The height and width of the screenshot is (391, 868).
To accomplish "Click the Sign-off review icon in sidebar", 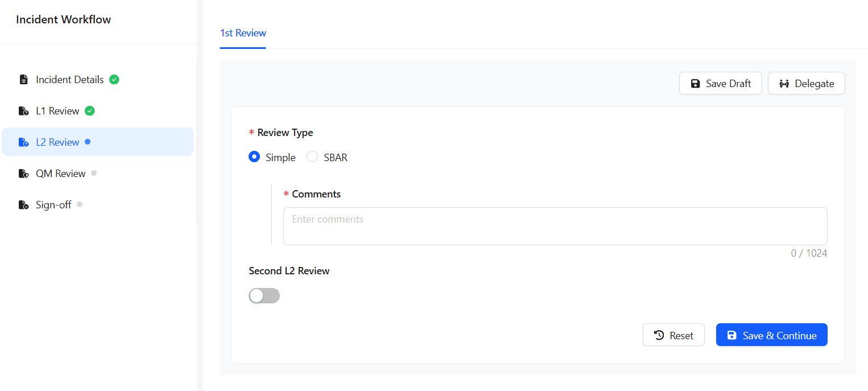I will tap(23, 204).
